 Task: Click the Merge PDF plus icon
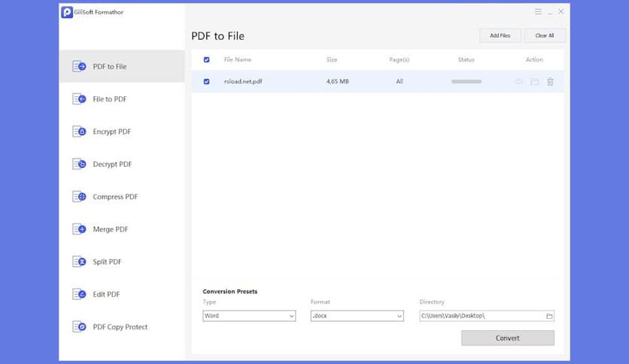[x=79, y=229]
